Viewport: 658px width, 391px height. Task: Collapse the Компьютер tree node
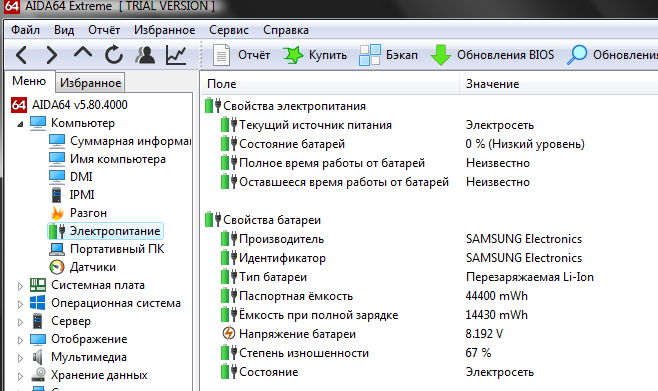(x=20, y=124)
